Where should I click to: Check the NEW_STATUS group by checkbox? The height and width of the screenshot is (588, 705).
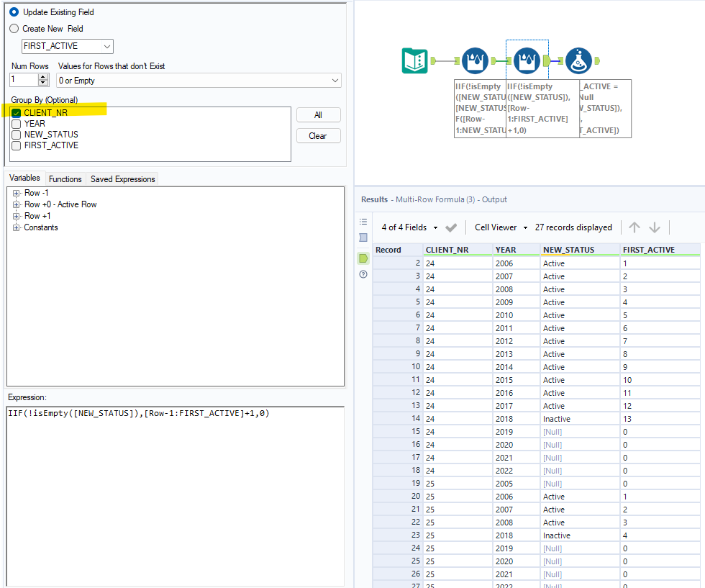click(x=16, y=135)
